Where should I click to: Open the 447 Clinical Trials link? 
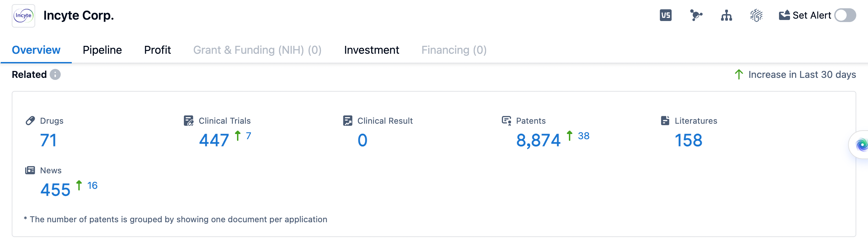(x=214, y=140)
